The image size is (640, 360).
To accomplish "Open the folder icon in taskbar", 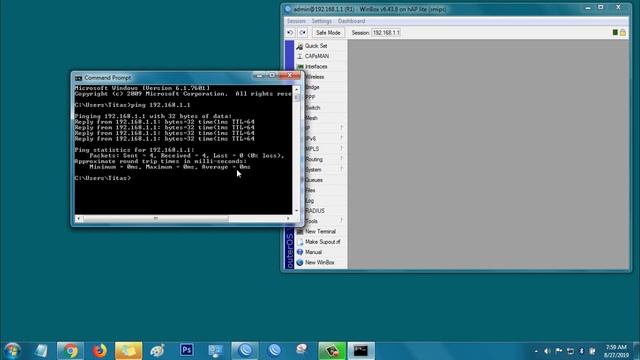I will click(128, 351).
